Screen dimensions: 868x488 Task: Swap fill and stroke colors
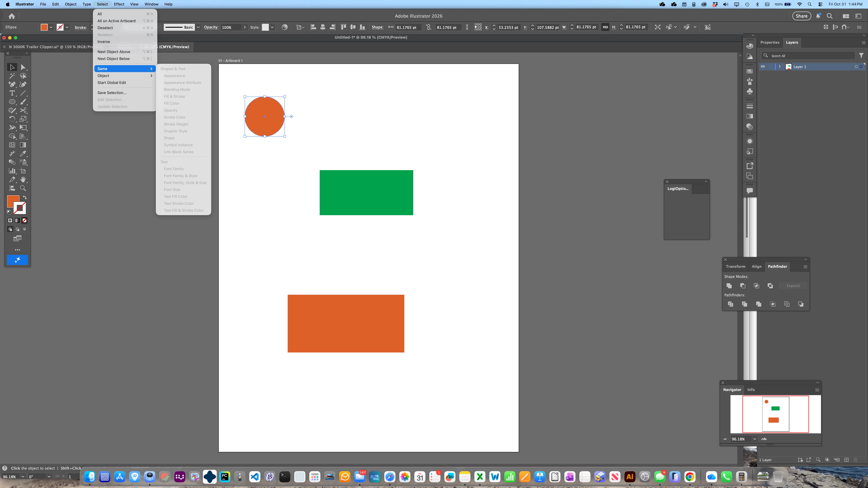pos(25,197)
